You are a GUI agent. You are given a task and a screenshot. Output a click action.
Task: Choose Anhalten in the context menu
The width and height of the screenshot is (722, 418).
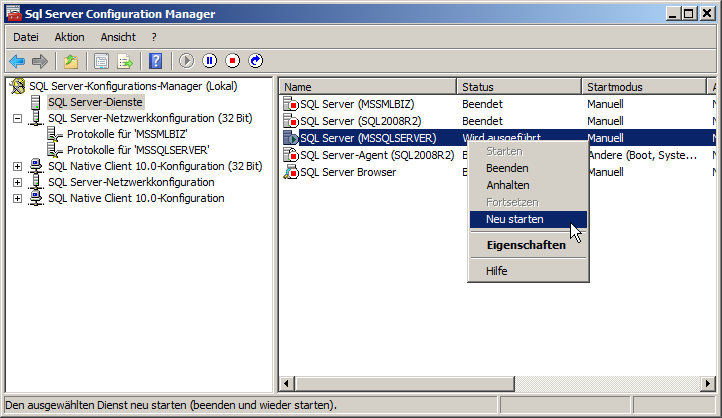click(x=528, y=185)
